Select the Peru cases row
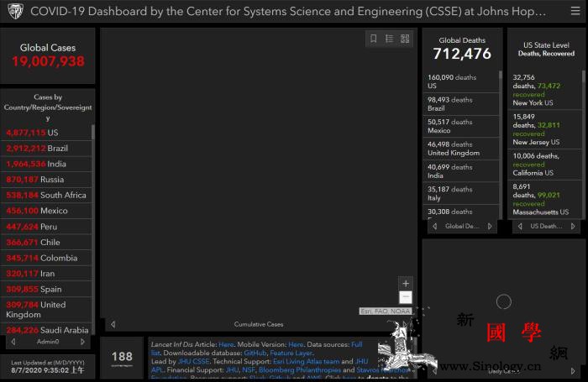Screen dimensions: 588x382 46,227
